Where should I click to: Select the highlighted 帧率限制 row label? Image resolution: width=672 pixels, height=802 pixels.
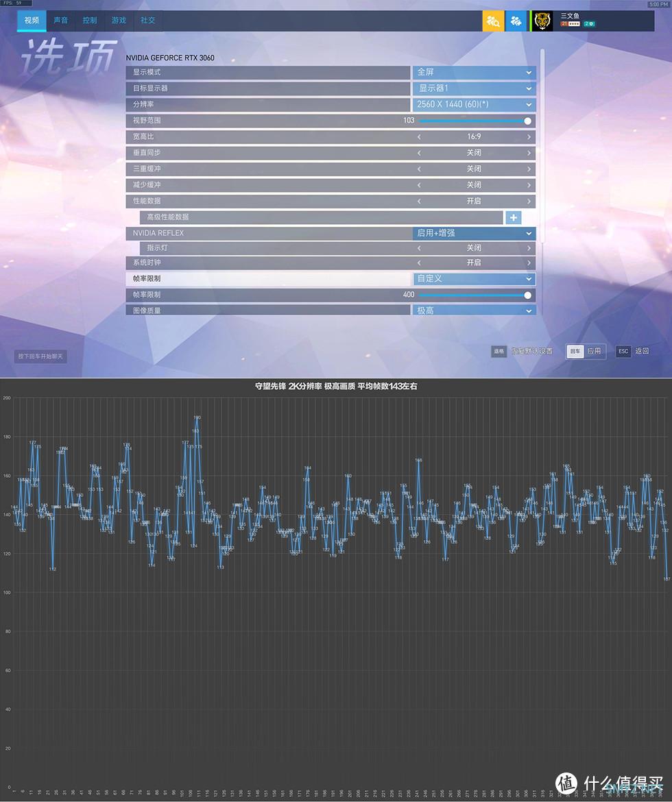(x=146, y=279)
